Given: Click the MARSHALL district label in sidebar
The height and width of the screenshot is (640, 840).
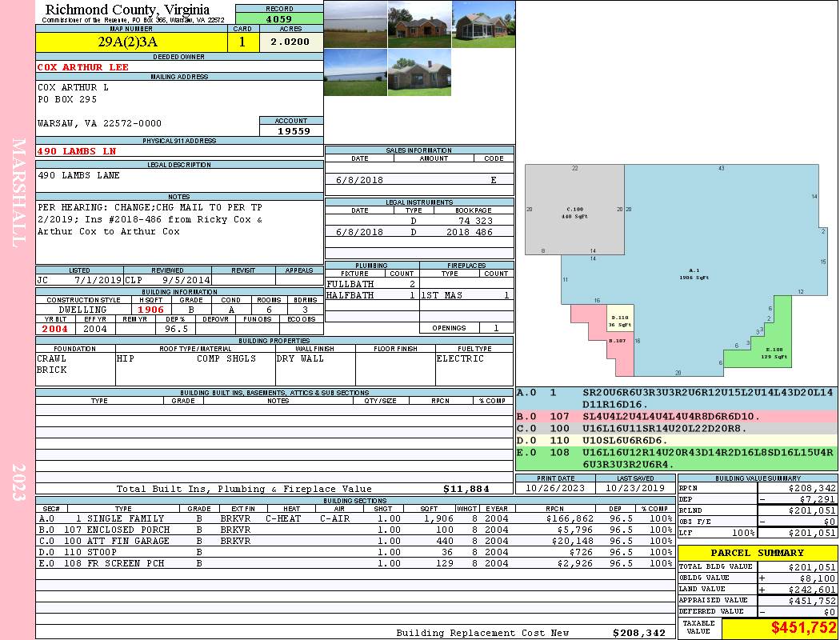Looking at the screenshot, I should [18, 193].
